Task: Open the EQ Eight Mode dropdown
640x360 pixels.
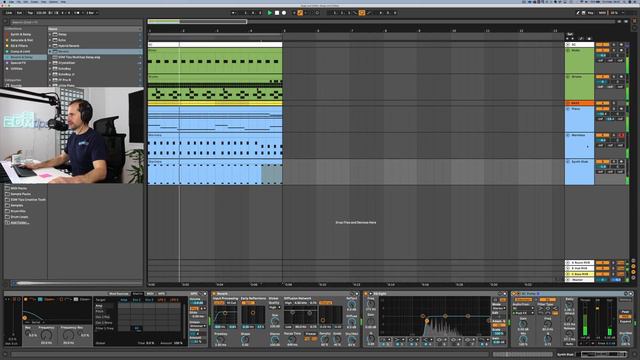Action: [499, 308]
